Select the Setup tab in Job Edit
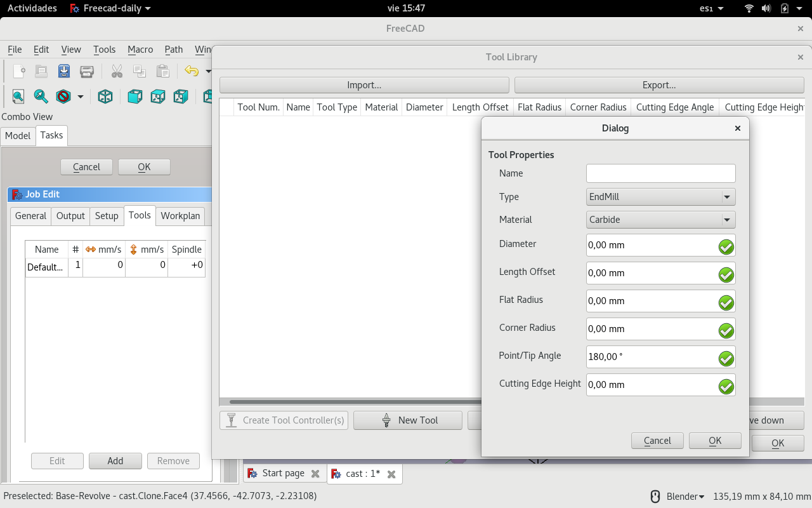 point(107,216)
